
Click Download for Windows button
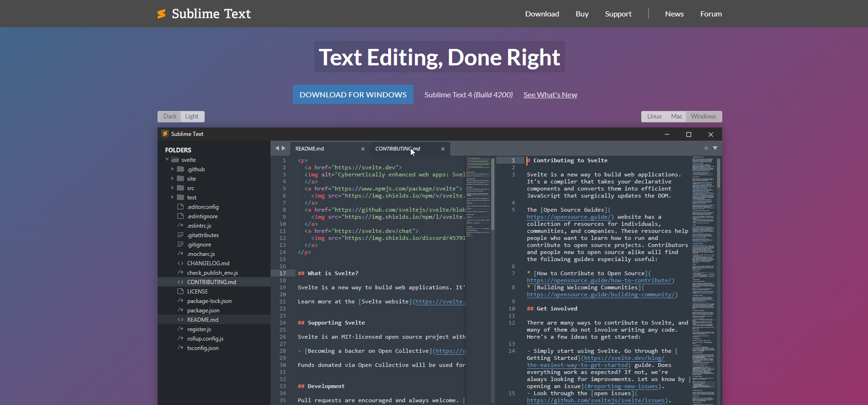pos(353,95)
